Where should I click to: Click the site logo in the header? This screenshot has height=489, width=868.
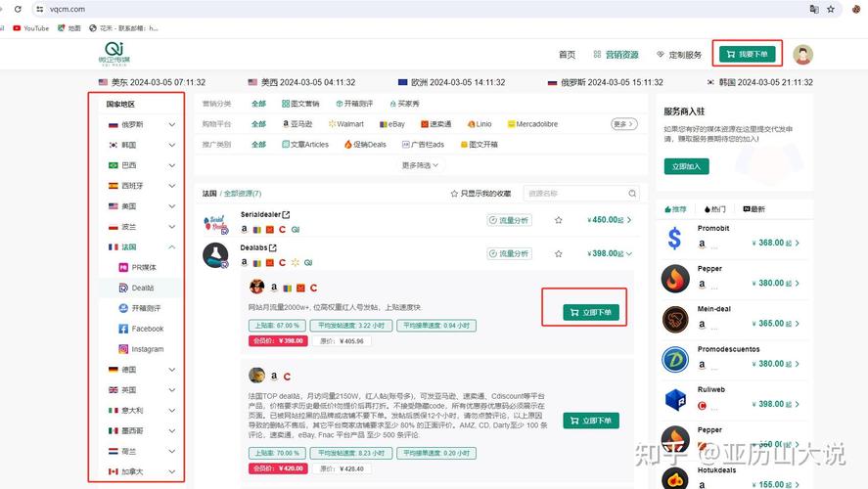pos(114,54)
